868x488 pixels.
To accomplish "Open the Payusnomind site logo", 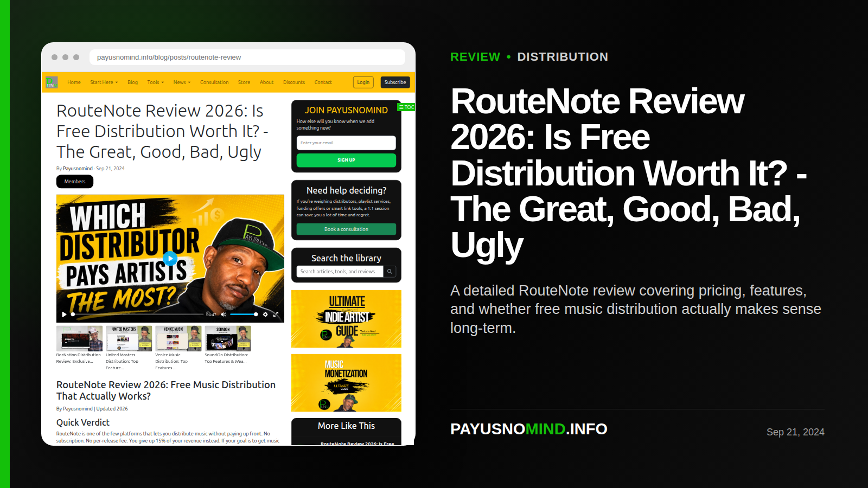I will 52,82.
